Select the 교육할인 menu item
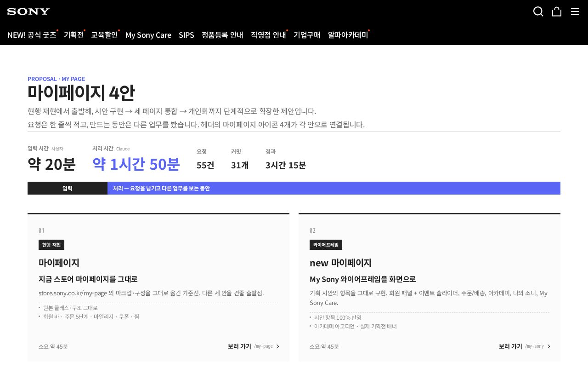 click(104, 34)
